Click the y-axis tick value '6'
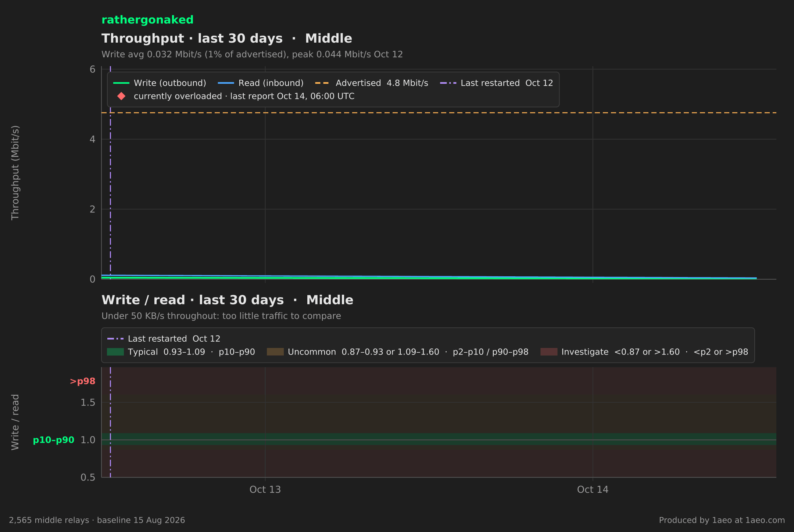Screen dimensions: 794x532 click(x=92, y=69)
